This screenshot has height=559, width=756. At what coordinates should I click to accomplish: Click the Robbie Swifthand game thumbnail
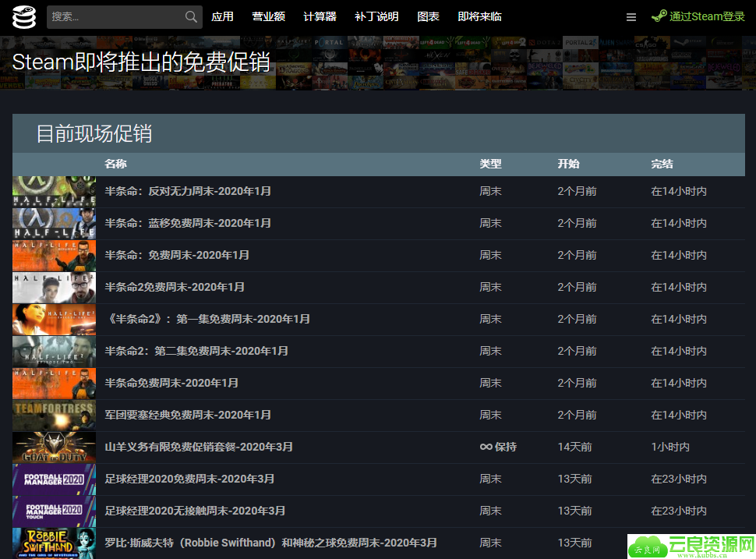coord(55,543)
